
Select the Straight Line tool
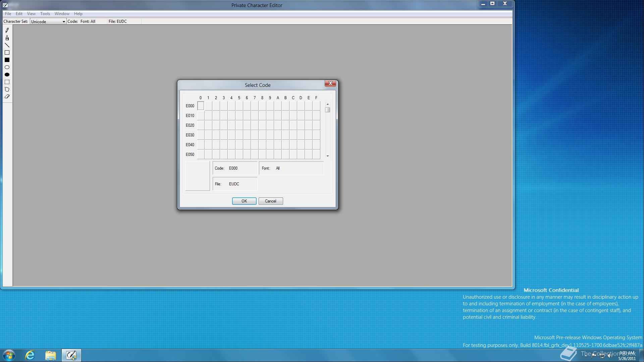tap(7, 45)
